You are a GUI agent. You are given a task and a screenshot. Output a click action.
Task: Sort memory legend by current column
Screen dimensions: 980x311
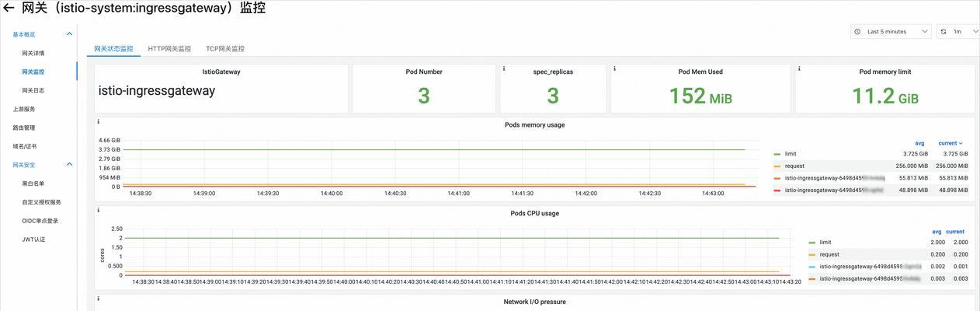click(950, 143)
